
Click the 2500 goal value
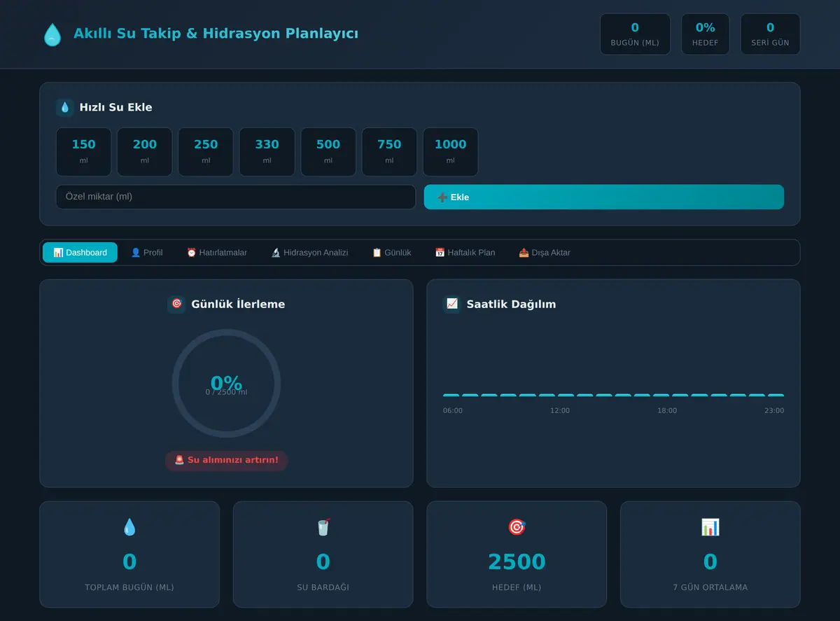pyautogui.click(x=517, y=561)
